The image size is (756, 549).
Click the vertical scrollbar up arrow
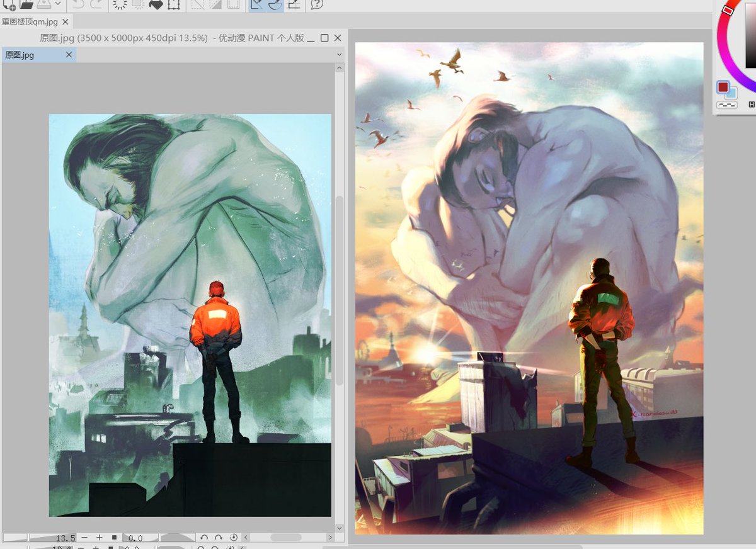(340, 67)
